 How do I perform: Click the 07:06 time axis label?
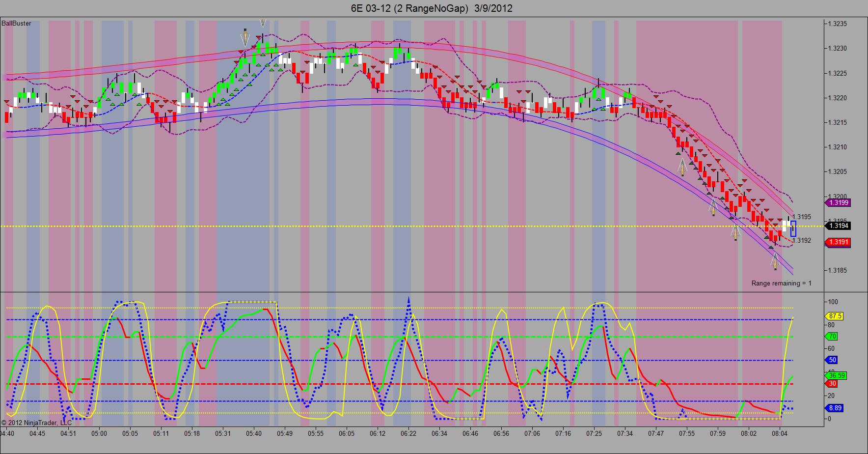tap(532, 433)
